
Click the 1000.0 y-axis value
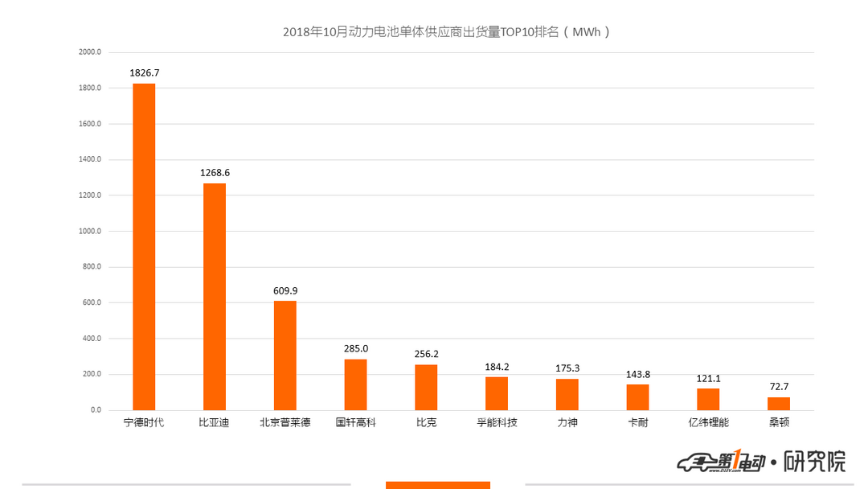tap(90, 232)
